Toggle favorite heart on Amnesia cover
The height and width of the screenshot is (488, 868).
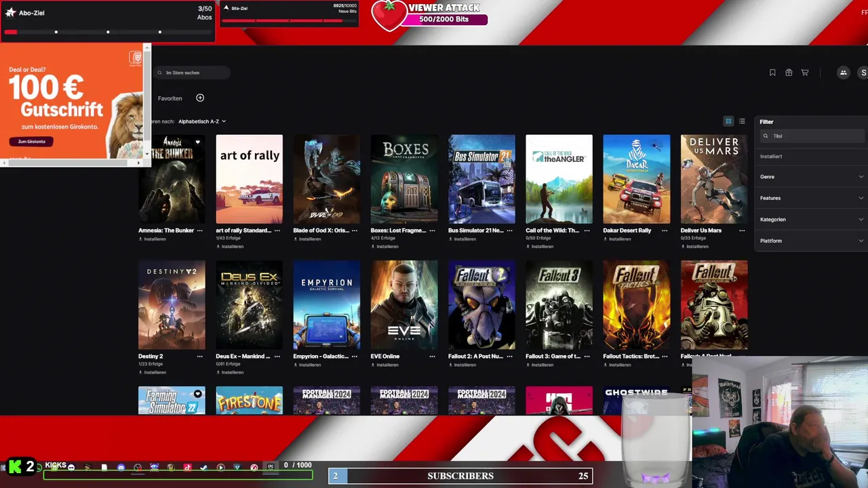click(x=197, y=142)
